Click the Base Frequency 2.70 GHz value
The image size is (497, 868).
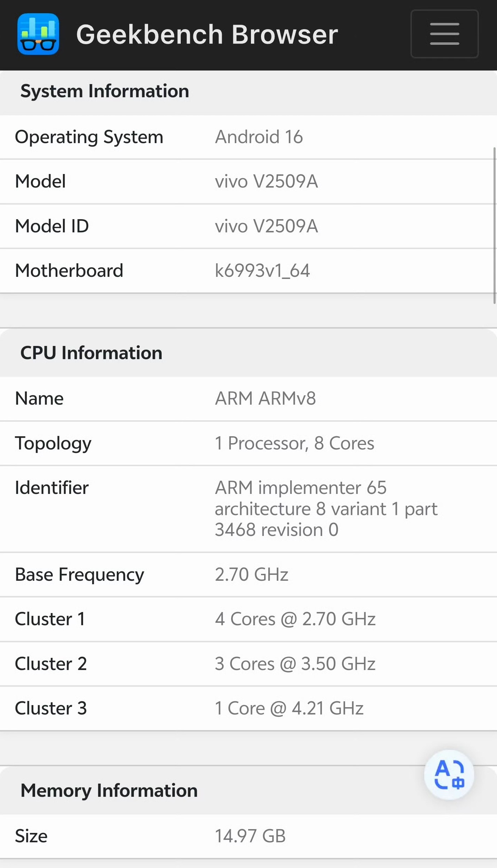coord(252,574)
